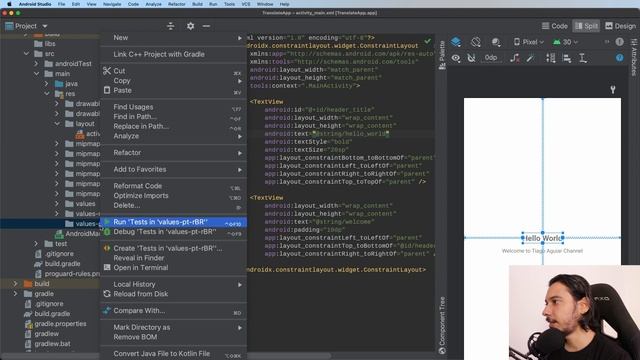The image size is (640, 360).
Task: Choose Cut in context menu
Action: tap(173, 71)
